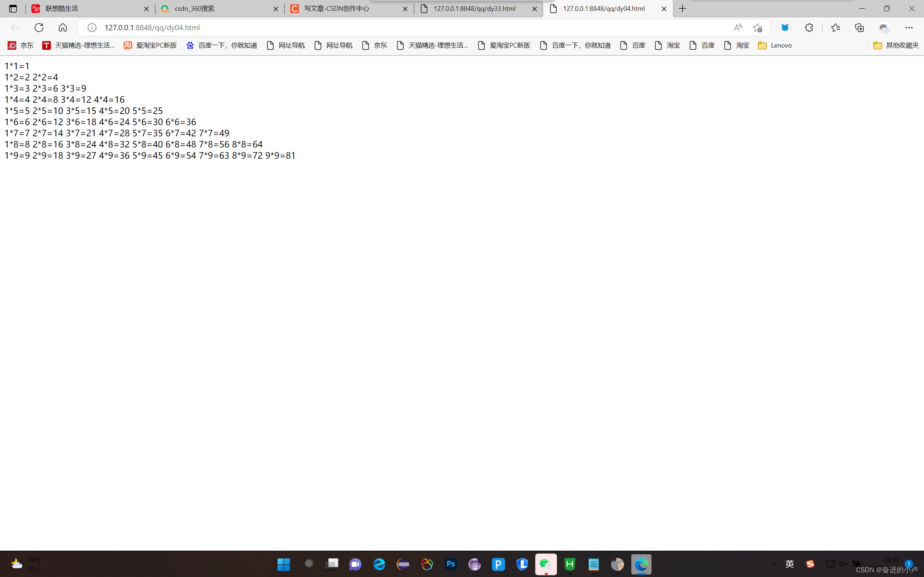Open the Collections icon
This screenshot has width=924, height=577.
pyautogui.click(x=859, y=27)
